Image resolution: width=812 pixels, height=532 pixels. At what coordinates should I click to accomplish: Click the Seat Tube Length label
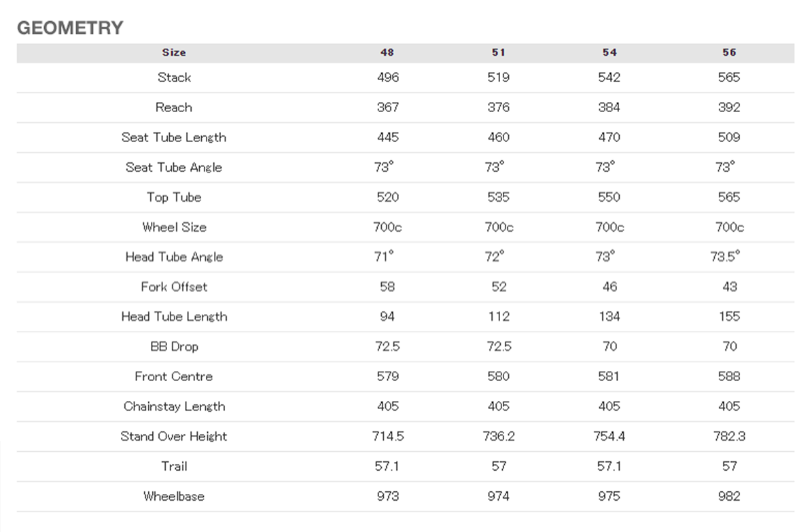click(x=174, y=137)
